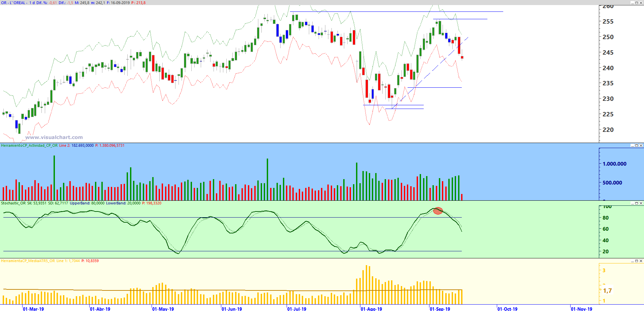Click the 'm: 242,1' low value
The image size is (644, 311).
click(98, 3)
